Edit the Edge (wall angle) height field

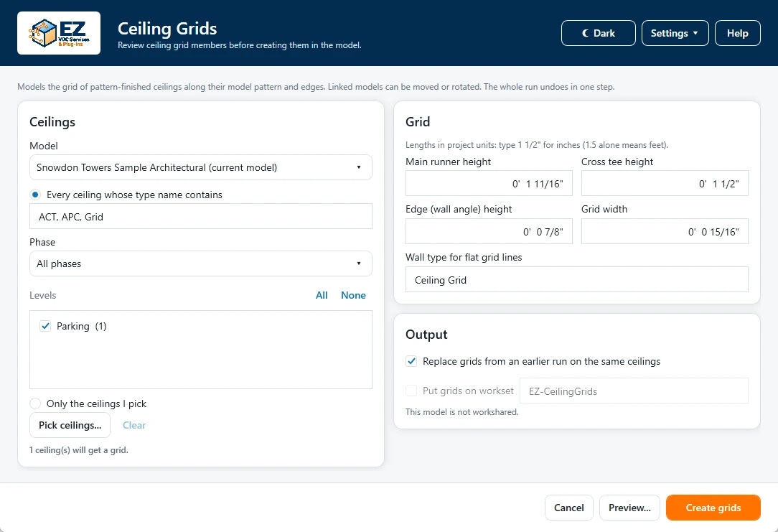click(489, 231)
